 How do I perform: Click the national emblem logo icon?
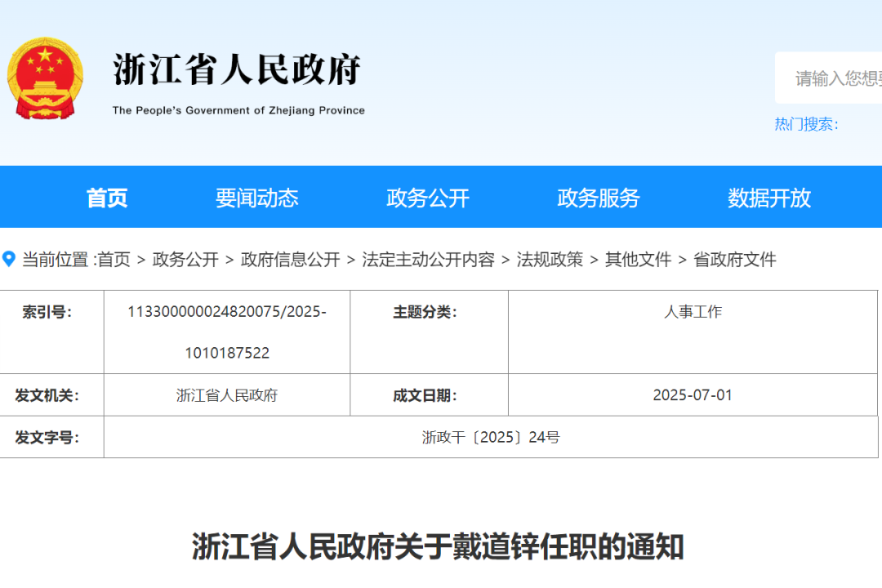pyautogui.click(x=46, y=78)
